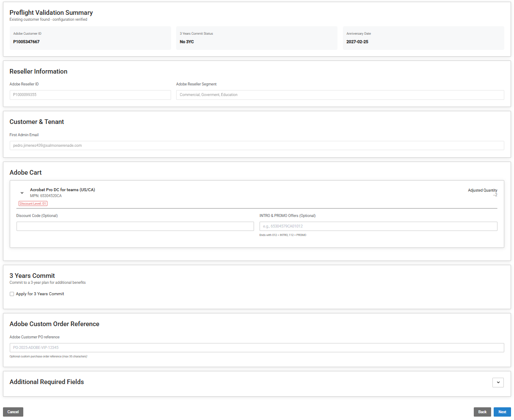Select the Adobe Reseller ID field

(90, 95)
